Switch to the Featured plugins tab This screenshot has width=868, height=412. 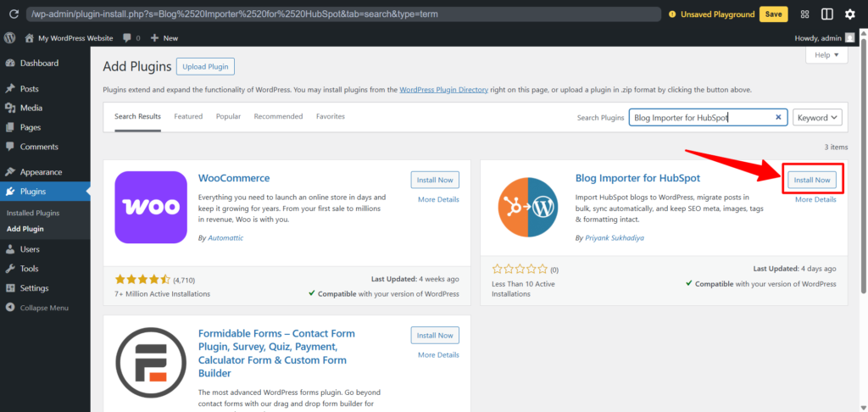pyautogui.click(x=188, y=116)
